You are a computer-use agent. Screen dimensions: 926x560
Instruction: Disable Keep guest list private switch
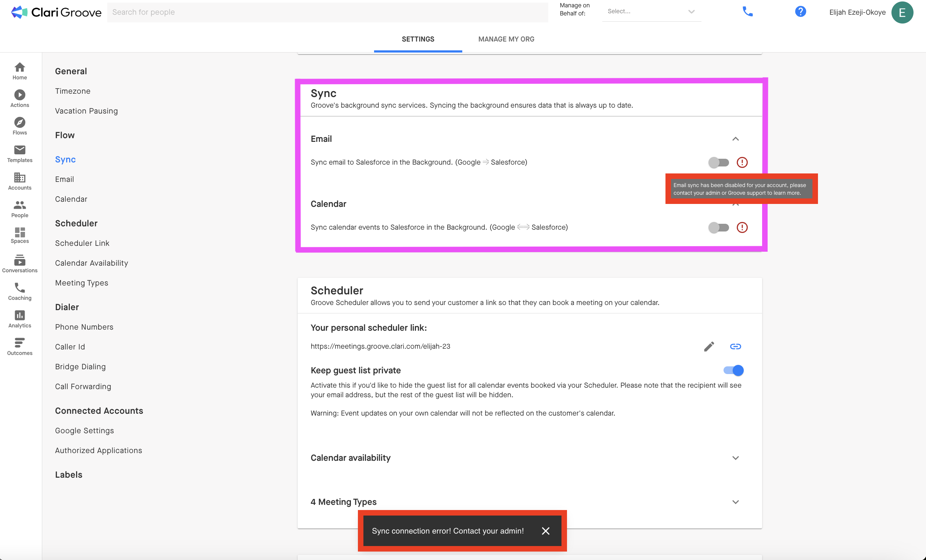click(733, 370)
